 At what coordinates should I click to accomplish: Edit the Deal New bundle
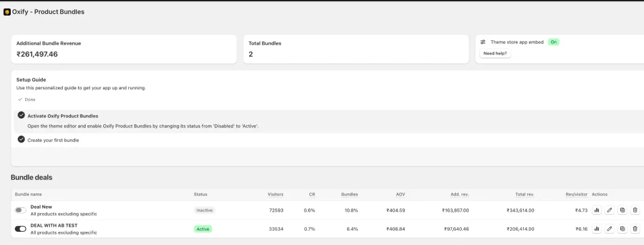point(609,210)
